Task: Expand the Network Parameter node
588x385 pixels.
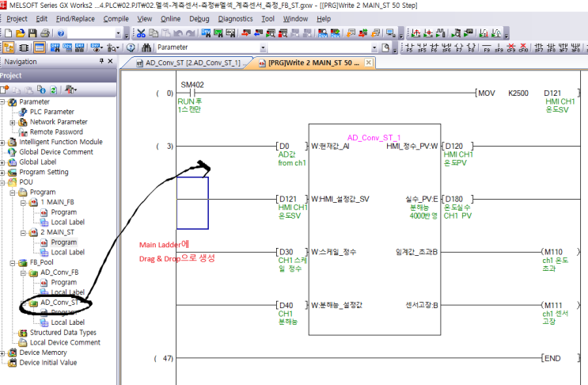Action: point(13,122)
